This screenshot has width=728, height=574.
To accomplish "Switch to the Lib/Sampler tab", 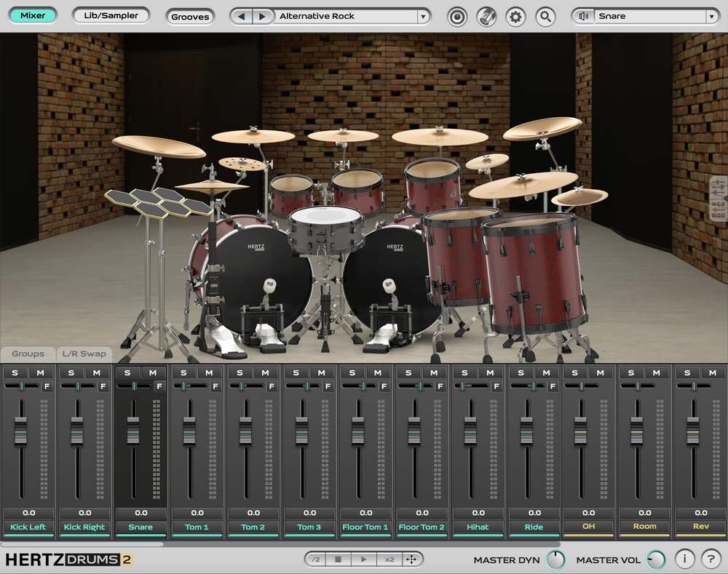I will click(111, 15).
